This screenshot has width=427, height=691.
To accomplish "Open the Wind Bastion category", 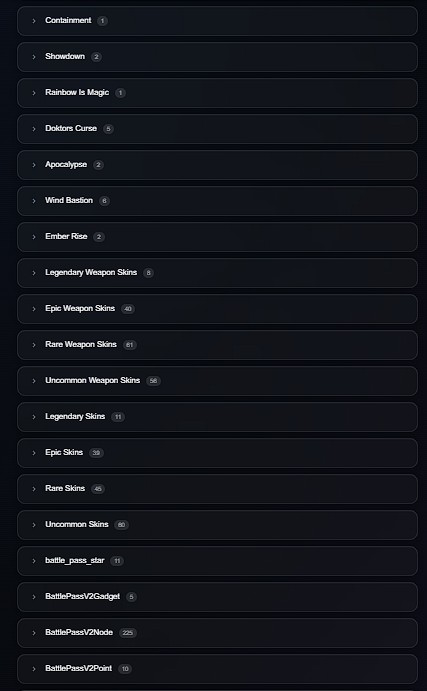I will [217, 201].
